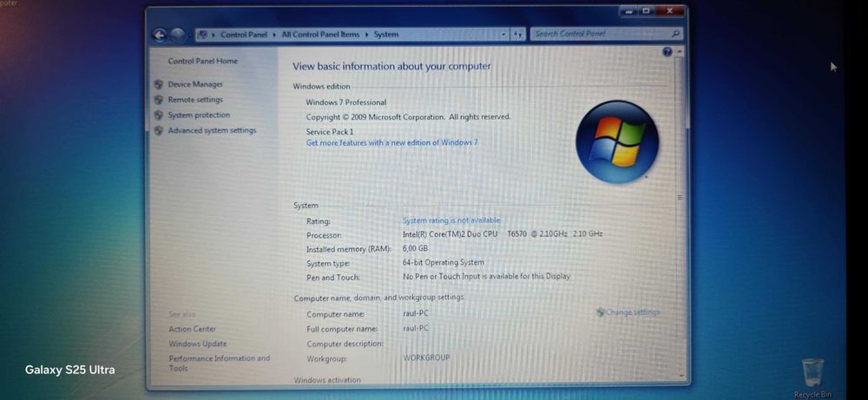Open System protection link

click(x=199, y=115)
